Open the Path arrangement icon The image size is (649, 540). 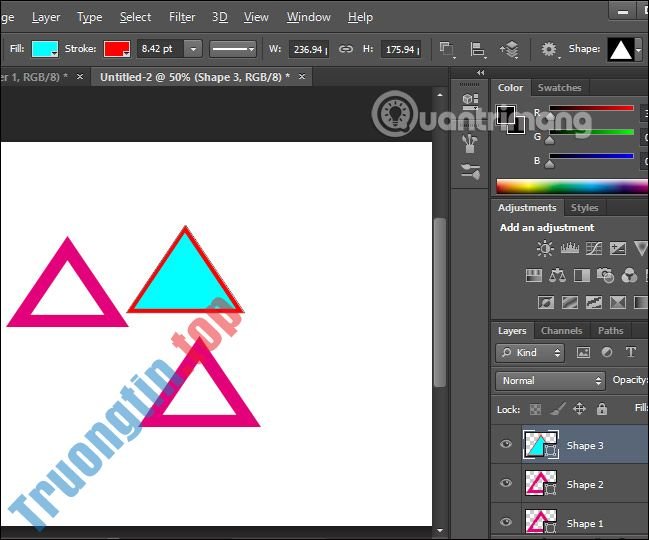pyautogui.click(x=510, y=49)
